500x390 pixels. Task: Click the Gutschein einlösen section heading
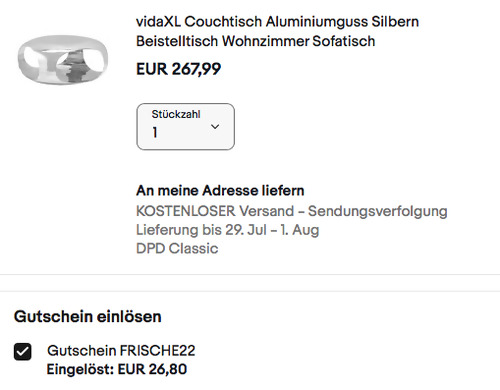tap(88, 316)
